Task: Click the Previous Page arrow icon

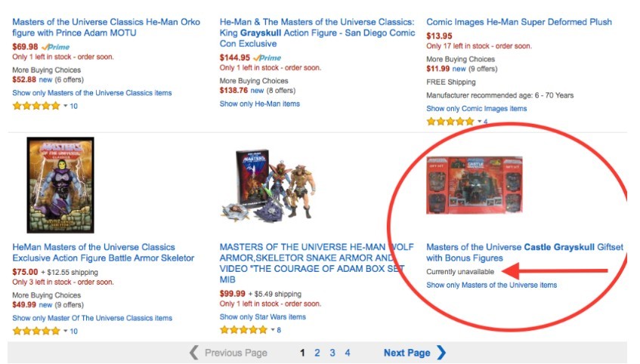Action: [194, 353]
